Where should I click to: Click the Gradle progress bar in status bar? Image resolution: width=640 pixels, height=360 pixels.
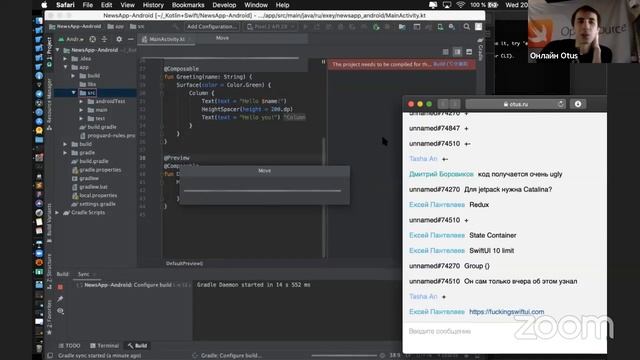[x=344, y=356]
